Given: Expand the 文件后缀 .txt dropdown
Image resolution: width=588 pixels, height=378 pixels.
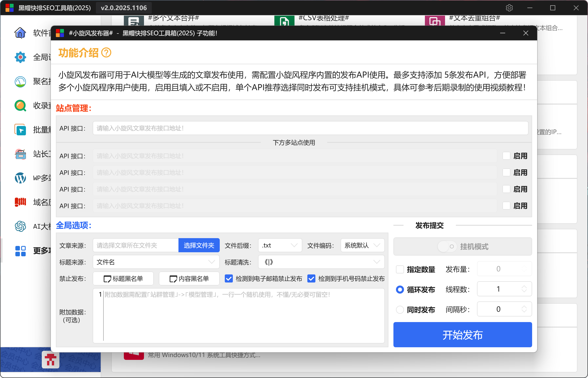Looking at the screenshot, I should point(280,245).
